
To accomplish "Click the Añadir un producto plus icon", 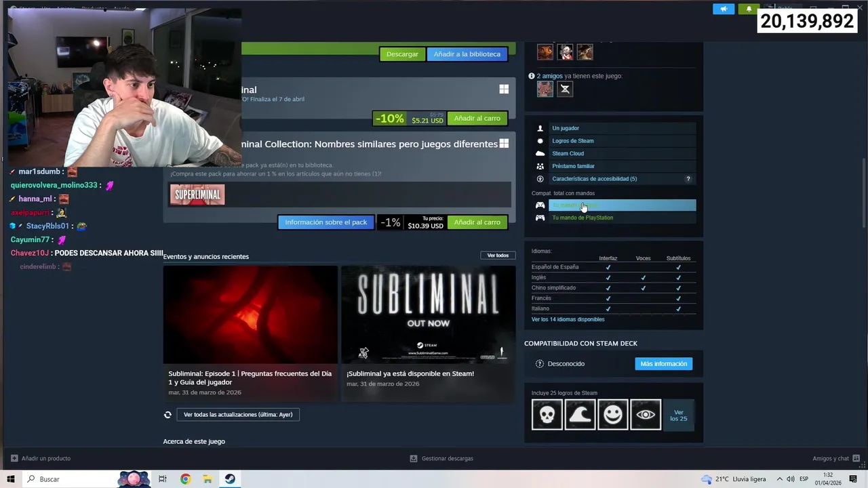I will click(x=14, y=458).
